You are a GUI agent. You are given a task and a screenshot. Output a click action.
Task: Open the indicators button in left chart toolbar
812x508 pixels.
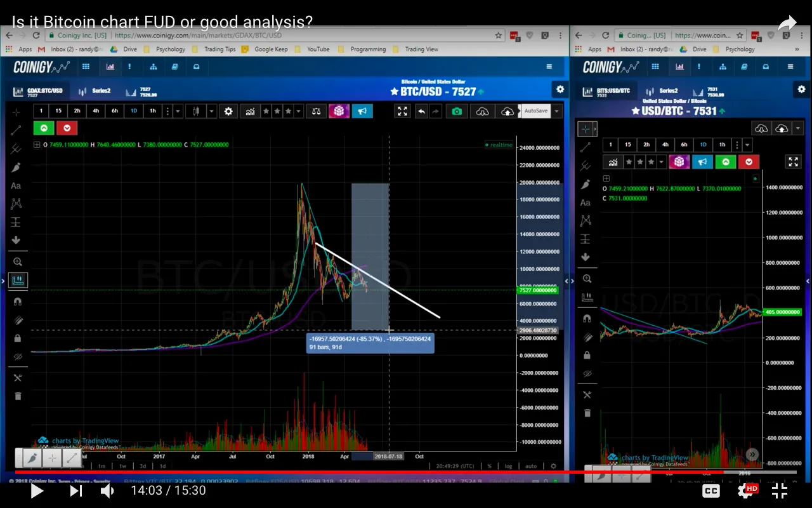[251, 111]
